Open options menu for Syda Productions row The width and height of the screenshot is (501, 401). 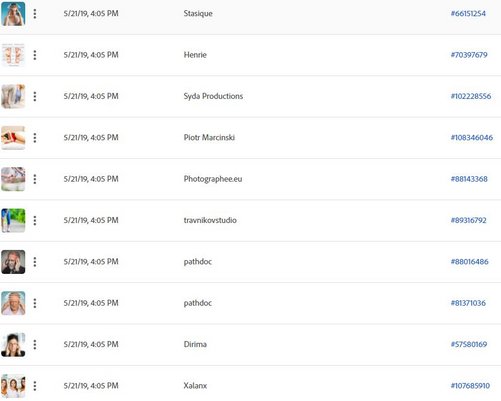[x=35, y=96]
